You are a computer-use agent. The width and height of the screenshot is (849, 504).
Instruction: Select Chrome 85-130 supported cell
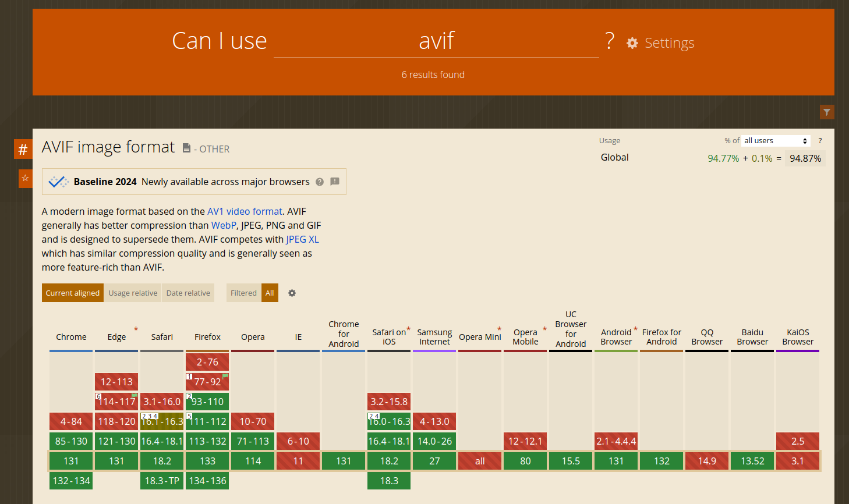[x=71, y=441]
